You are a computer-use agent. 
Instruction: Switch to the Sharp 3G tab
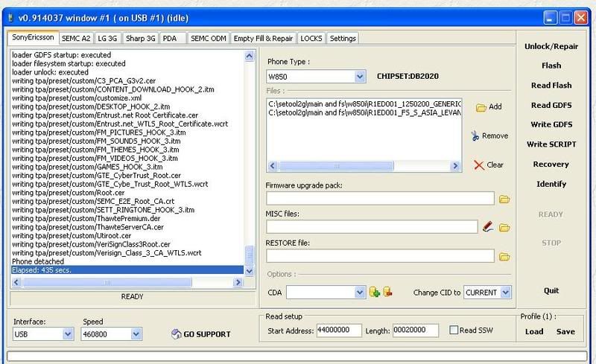click(141, 39)
